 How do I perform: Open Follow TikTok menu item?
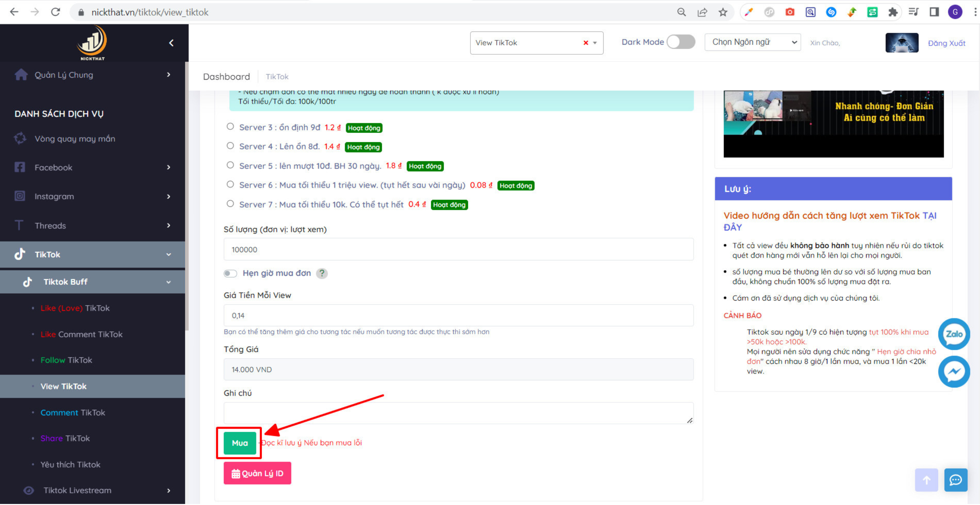pos(66,360)
